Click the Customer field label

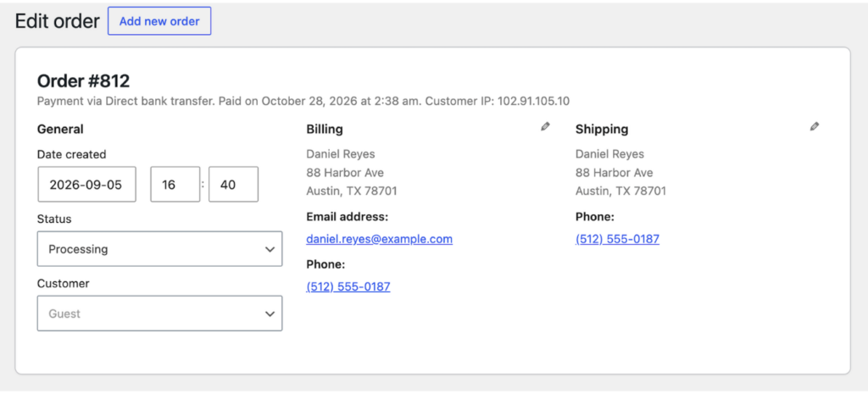pos(63,283)
